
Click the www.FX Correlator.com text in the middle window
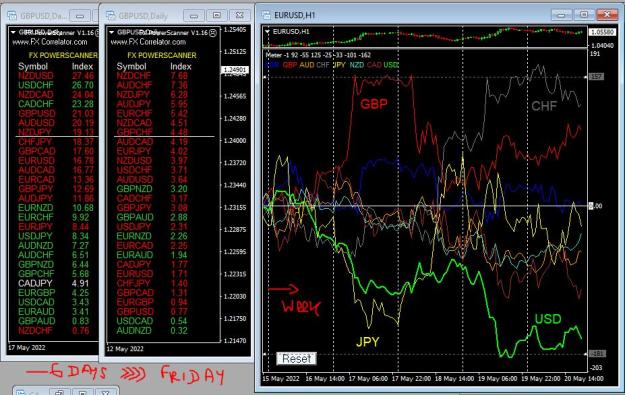(x=148, y=42)
